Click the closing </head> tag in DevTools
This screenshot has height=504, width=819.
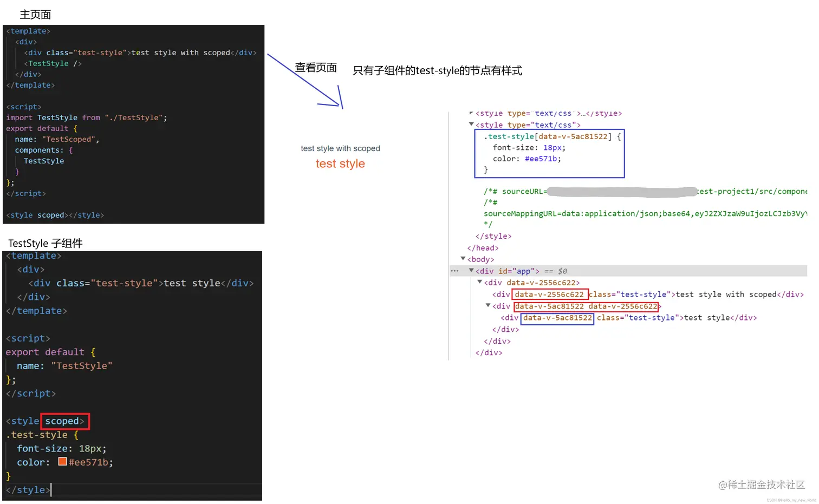(x=483, y=248)
